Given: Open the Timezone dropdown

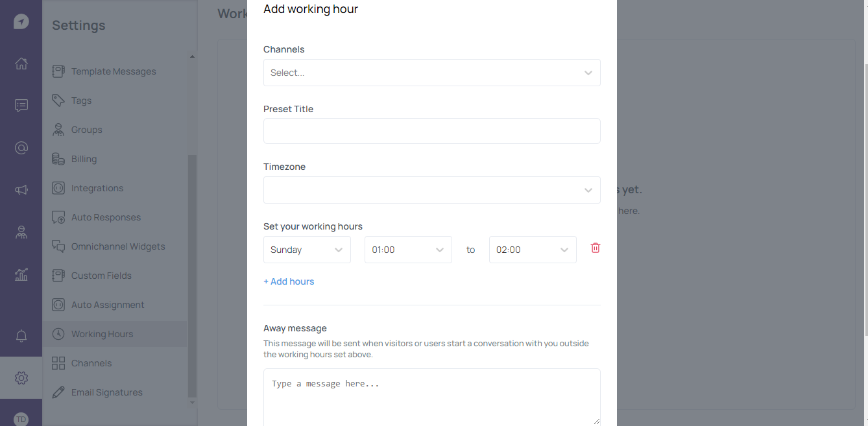Looking at the screenshot, I should [x=431, y=190].
